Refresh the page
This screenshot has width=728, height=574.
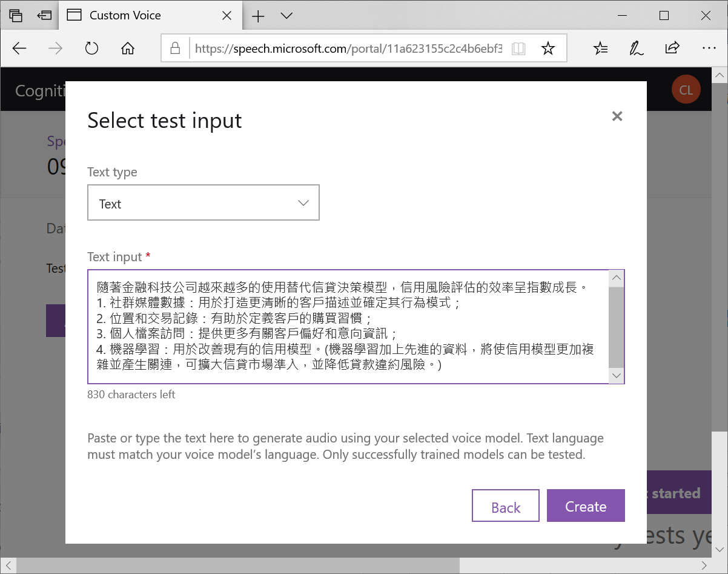91,48
